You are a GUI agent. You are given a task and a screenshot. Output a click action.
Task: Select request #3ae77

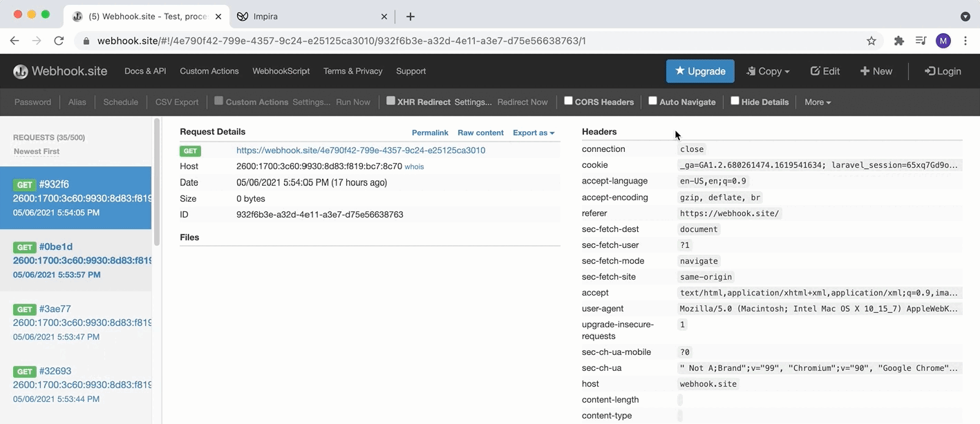(76, 322)
